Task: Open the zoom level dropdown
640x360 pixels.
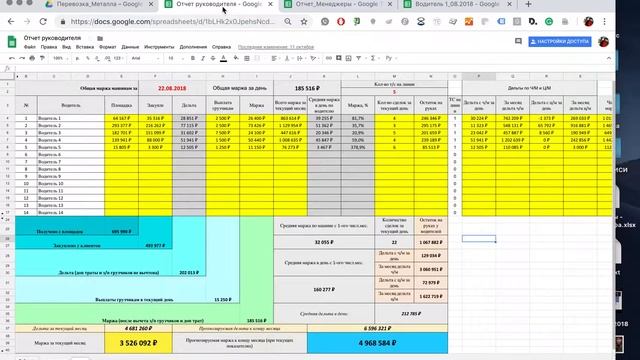Action: (60, 58)
